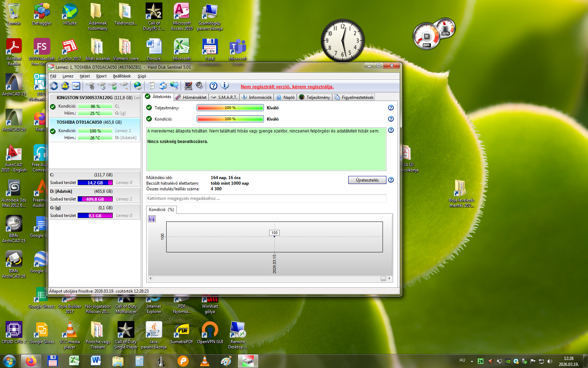
Task: Select the KINGSTON SV300S37A120G disk entry
Action: (94, 105)
